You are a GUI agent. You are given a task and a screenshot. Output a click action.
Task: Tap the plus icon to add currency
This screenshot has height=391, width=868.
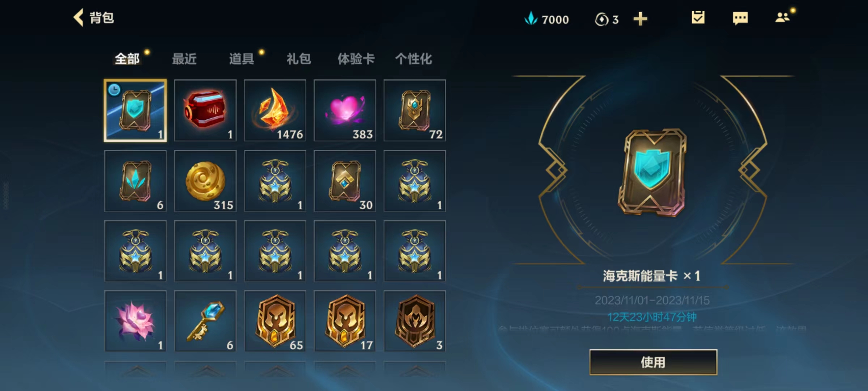[x=640, y=19]
